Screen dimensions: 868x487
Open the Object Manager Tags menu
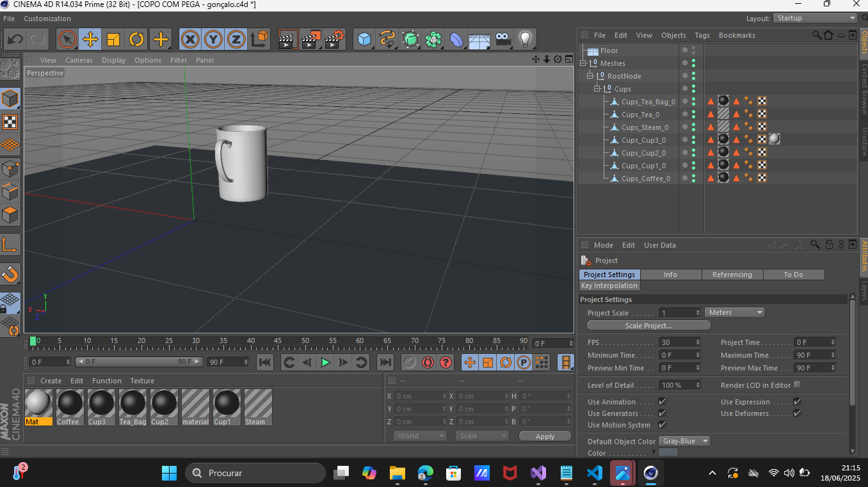702,35
